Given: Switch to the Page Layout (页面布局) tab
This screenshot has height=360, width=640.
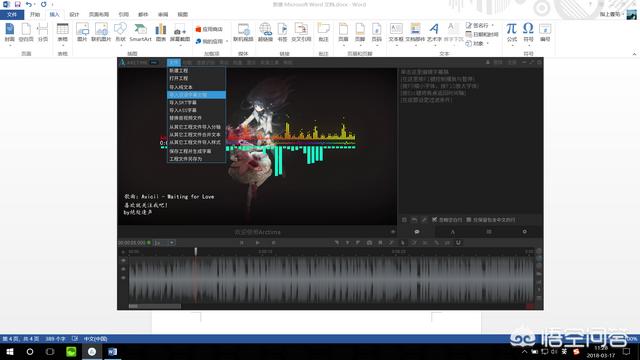Looking at the screenshot, I should coord(99,15).
